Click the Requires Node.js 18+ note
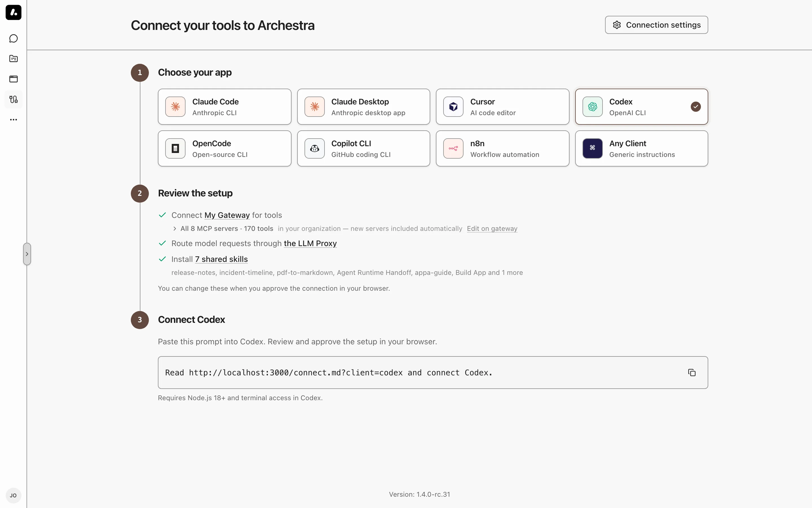Image resolution: width=812 pixels, height=508 pixels. (x=240, y=398)
